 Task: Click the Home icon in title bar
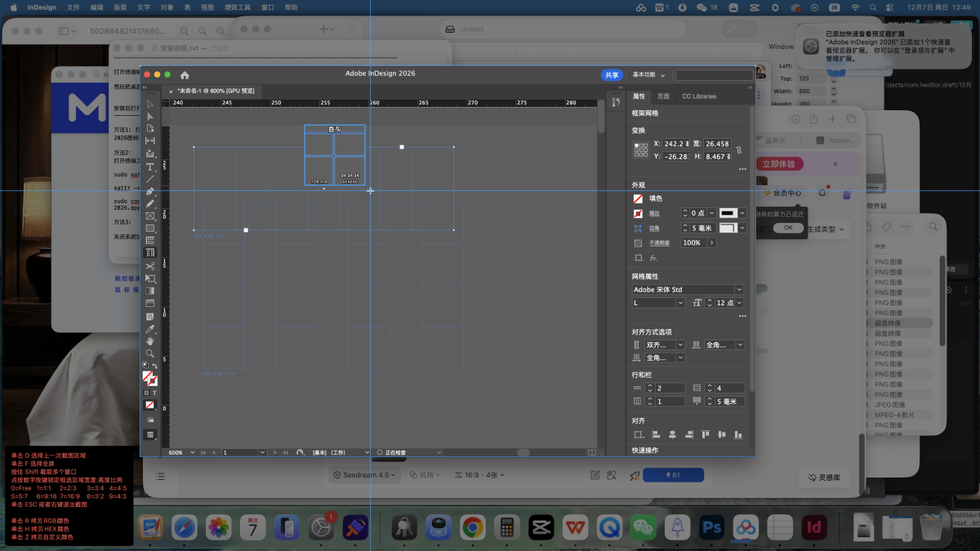pos(185,74)
